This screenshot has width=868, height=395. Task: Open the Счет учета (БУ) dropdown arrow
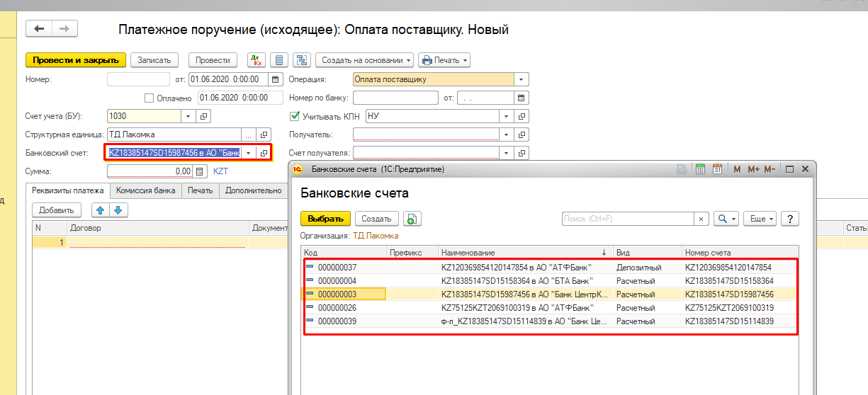pyautogui.click(x=188, y=116)
